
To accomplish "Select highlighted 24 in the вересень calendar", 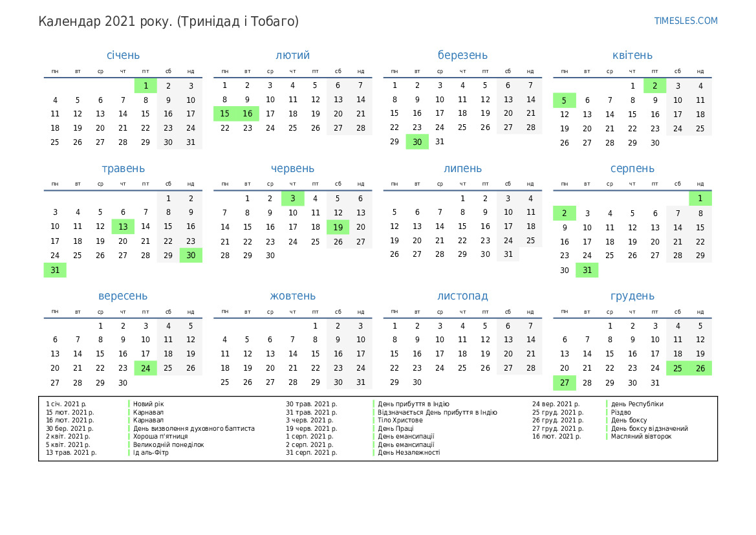I will [146, 368].
